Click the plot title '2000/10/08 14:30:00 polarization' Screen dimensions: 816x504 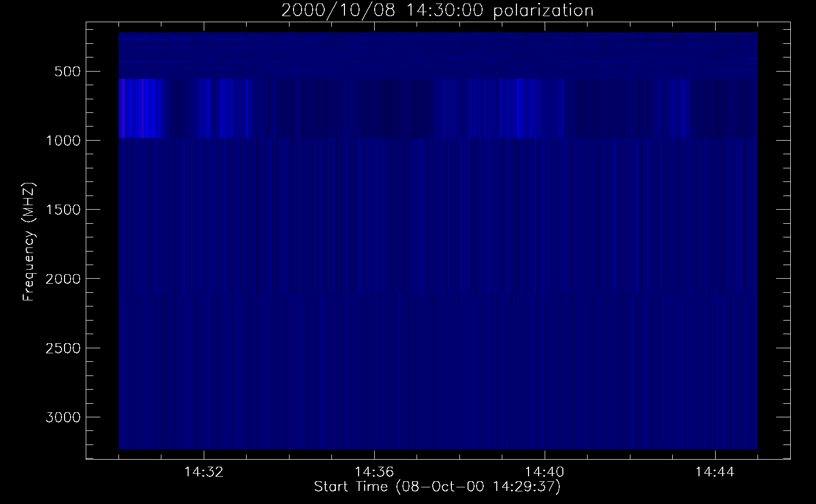pyautogui.click(x=437, y=11)
